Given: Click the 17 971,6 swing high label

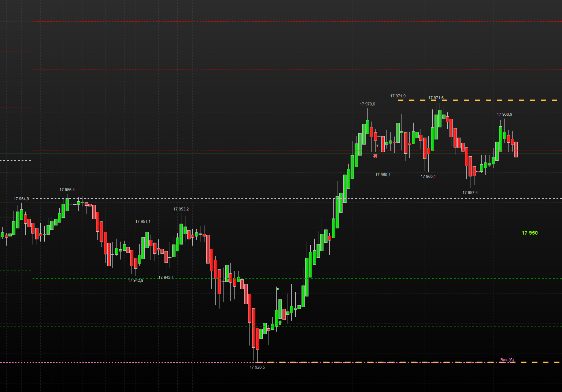Looking at the screenshot, I should click(x=436, y=98).
